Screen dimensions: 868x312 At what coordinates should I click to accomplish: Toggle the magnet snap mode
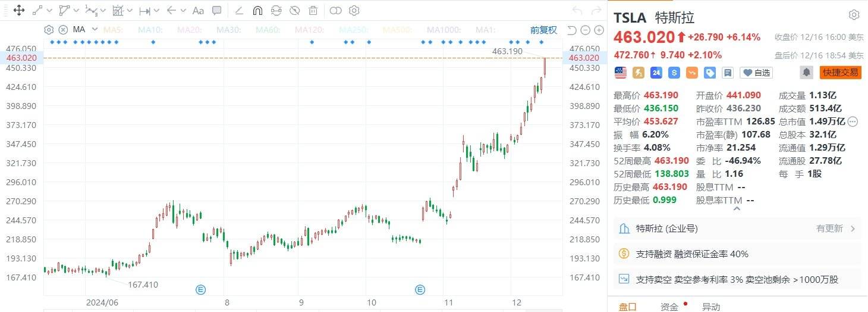pyautogui.click(x=257, y=10)
